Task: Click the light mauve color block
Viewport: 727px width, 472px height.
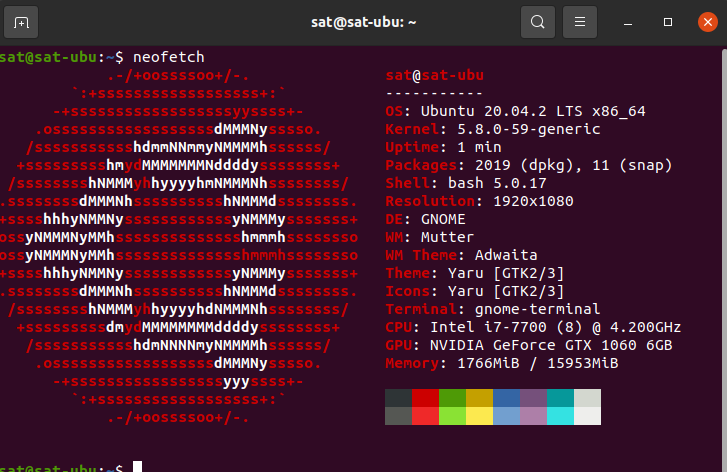Action: [x=533, y=416]
